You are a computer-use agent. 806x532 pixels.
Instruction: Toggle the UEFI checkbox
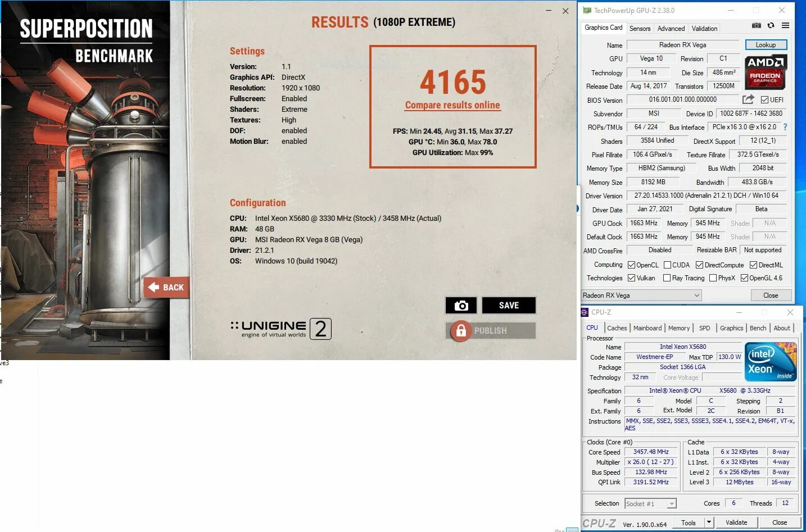764,100
